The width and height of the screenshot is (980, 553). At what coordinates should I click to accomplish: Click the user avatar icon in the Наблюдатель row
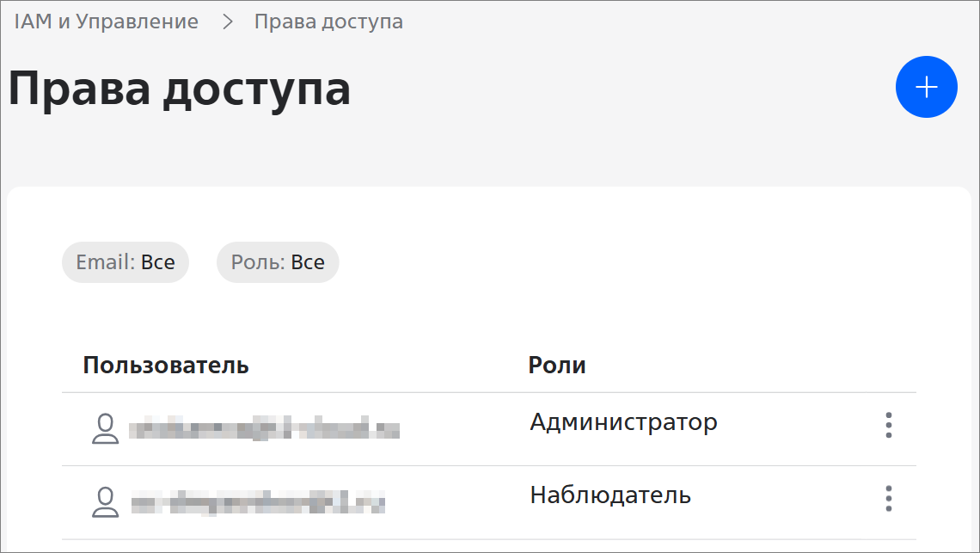[x=105, y=501]
